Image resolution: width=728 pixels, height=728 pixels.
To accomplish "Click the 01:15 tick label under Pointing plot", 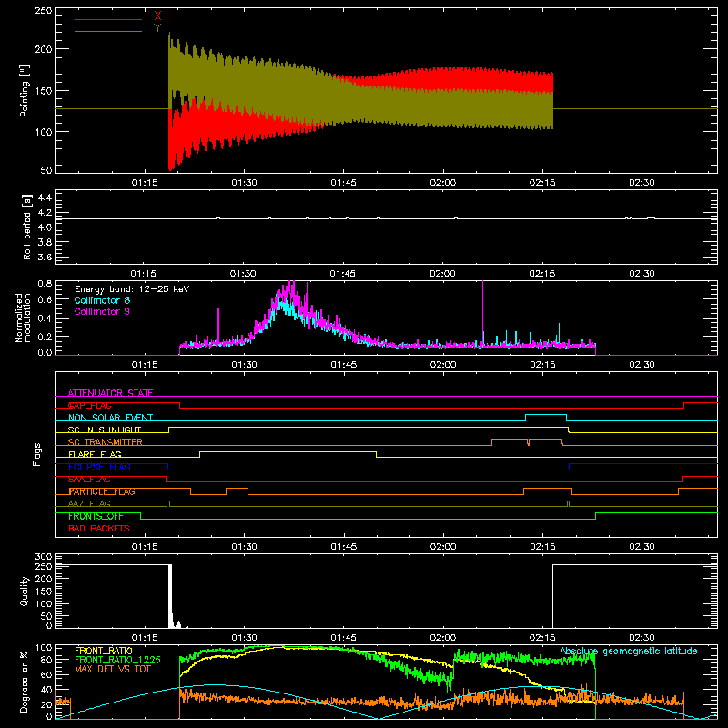I will (145, 183).
